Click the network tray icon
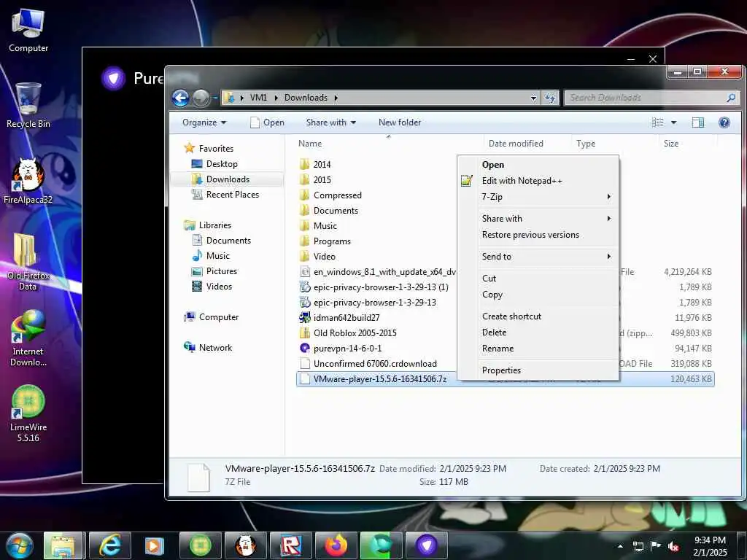The image size is (747, 560). click(638, 546)
